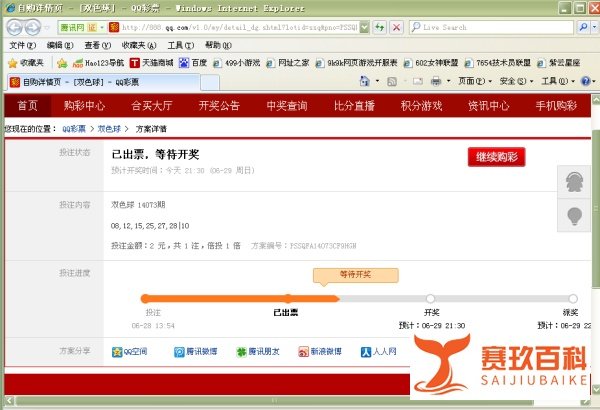Screen dimensions: 600x410
Task: Click the browser Back arrow button
Action: click(15, 28)
